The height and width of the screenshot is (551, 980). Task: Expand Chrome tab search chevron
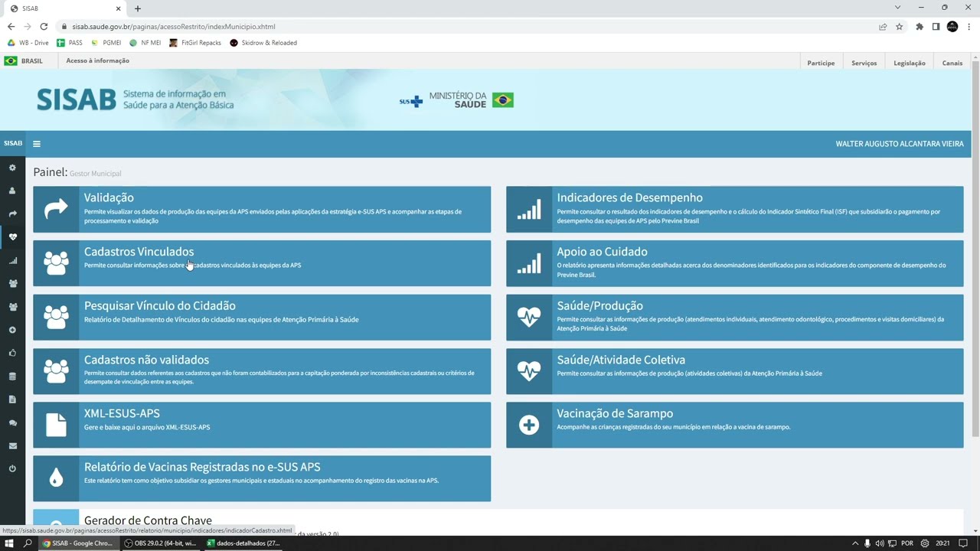point(897,8)
